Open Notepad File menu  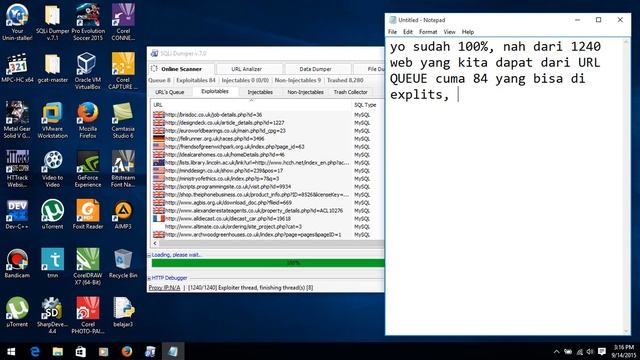click(393, 32)
